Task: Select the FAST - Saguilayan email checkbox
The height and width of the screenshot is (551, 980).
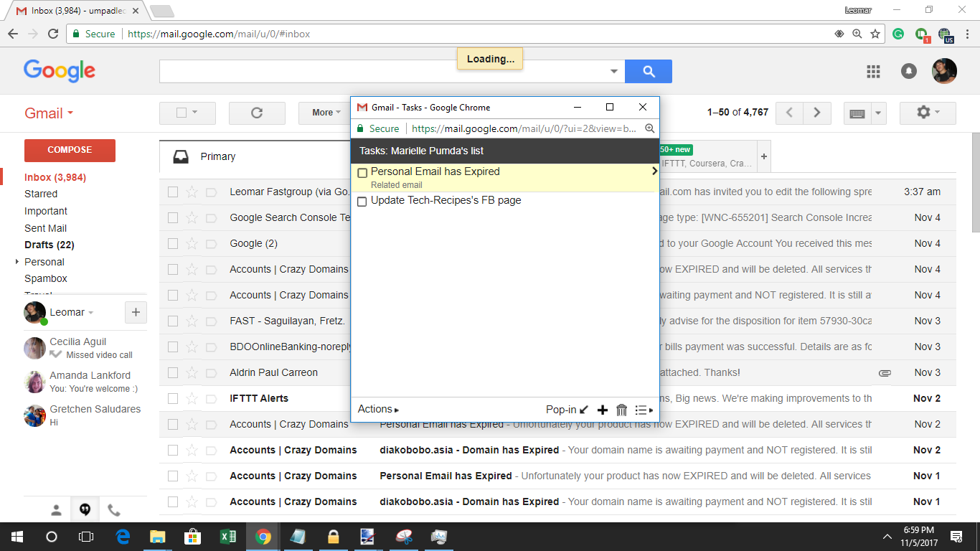Action: (x=173, y=321)
